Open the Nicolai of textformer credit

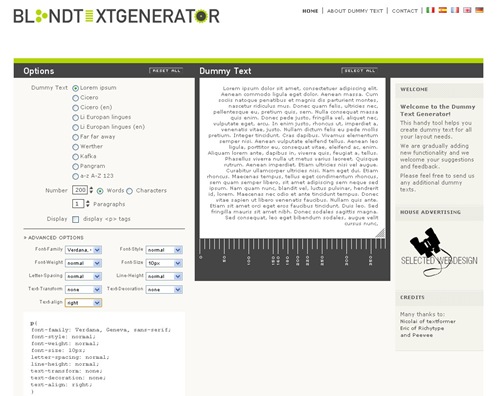click(x=428, y=321)
